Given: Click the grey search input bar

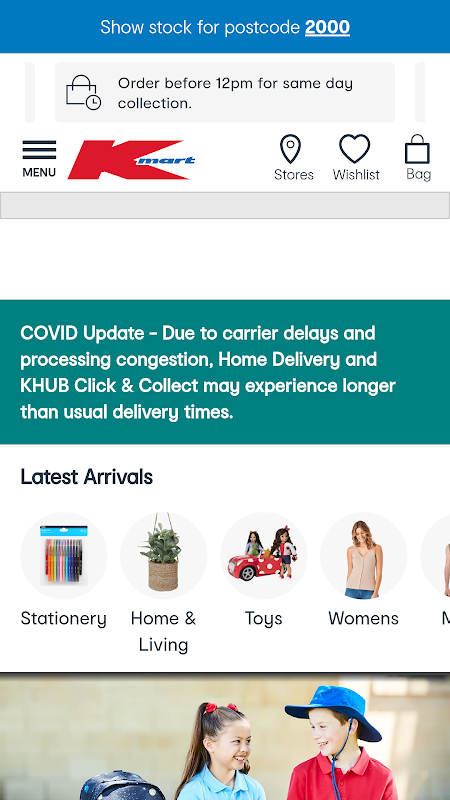Looking at the screenshot, I should coord(225,206).
